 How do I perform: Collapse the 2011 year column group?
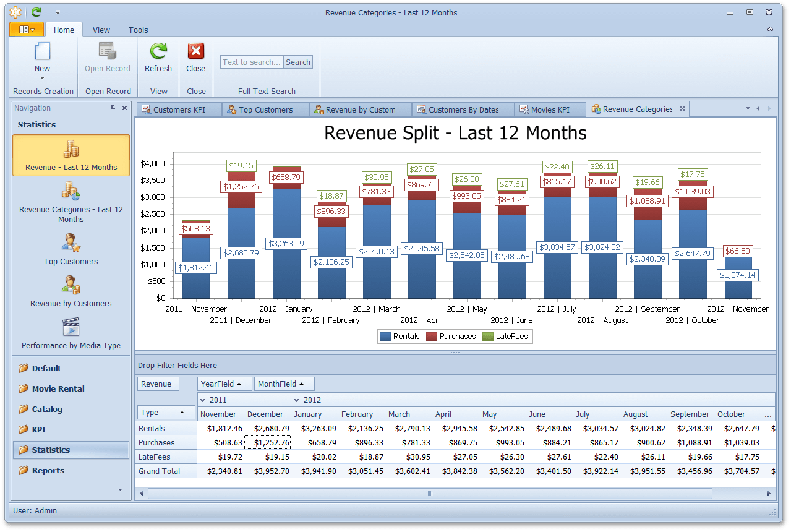pyautogui.click(x=203, y=400)
